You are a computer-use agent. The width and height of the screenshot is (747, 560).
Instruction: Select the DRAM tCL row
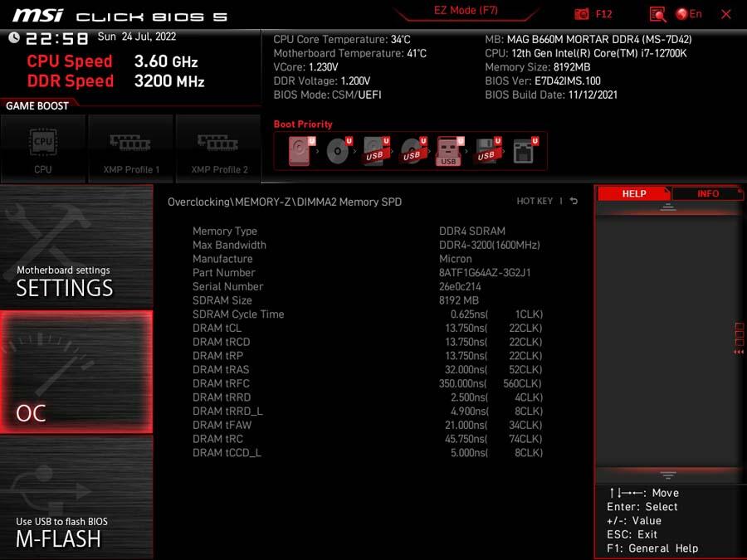point(368,328)
